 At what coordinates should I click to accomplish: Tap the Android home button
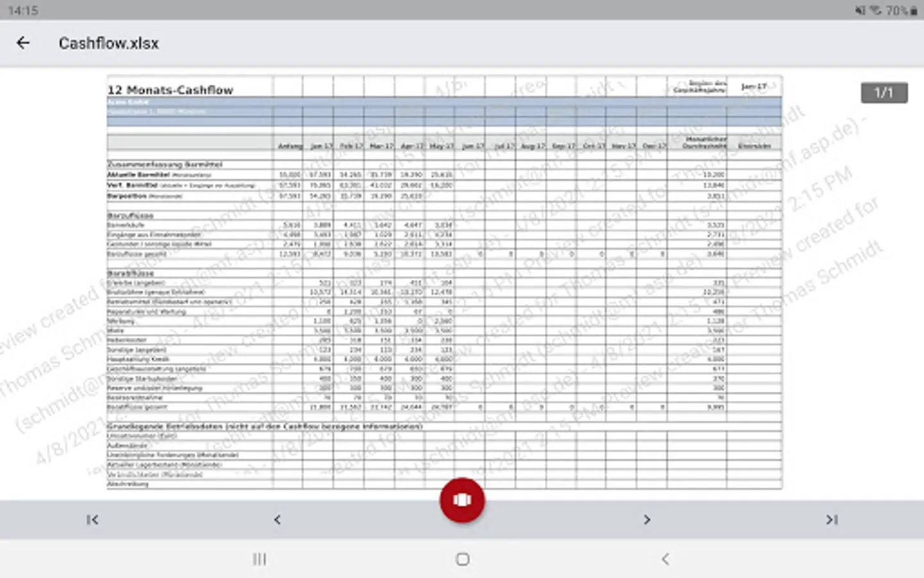[x=463, y=559]
